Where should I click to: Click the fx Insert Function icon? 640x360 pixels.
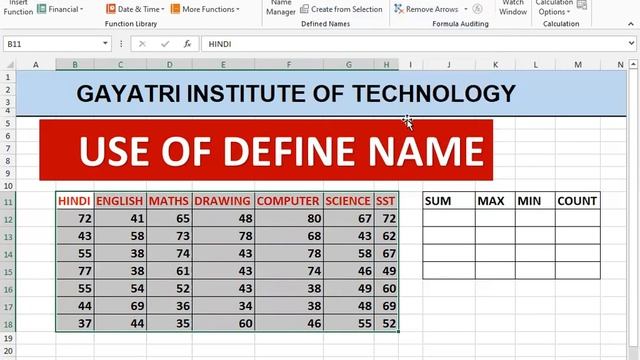tap(187, 44)
